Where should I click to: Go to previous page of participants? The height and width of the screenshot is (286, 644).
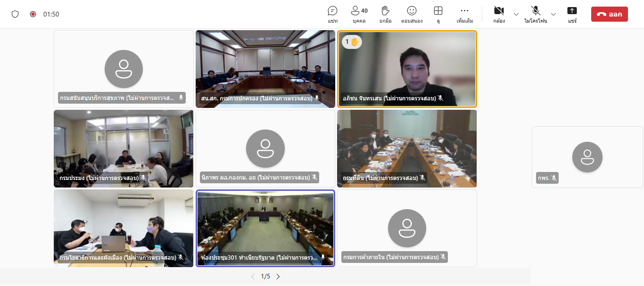point(253,277)
